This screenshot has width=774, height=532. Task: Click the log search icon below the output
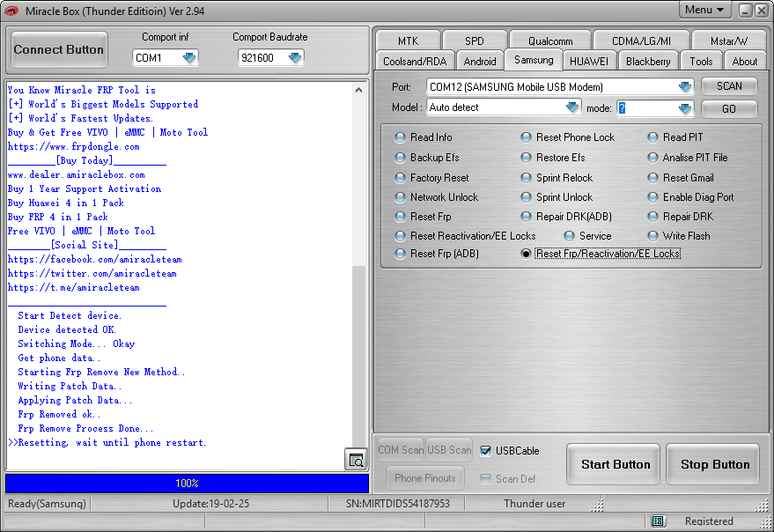click(356, 460)
